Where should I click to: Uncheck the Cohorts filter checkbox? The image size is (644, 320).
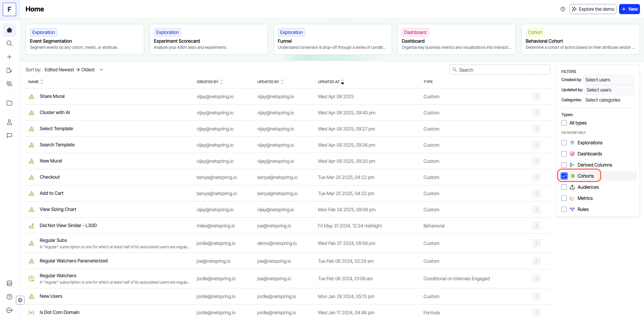(564, 176)
